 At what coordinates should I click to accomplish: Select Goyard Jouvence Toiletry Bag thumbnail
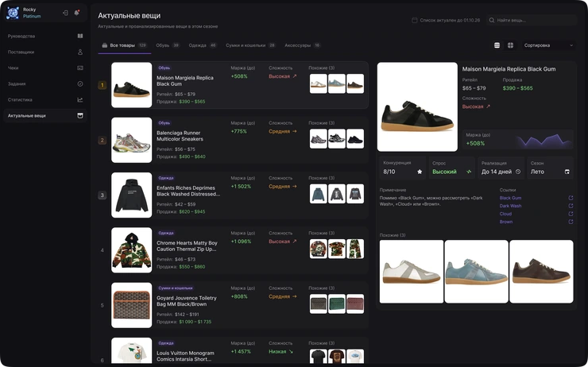132,305
